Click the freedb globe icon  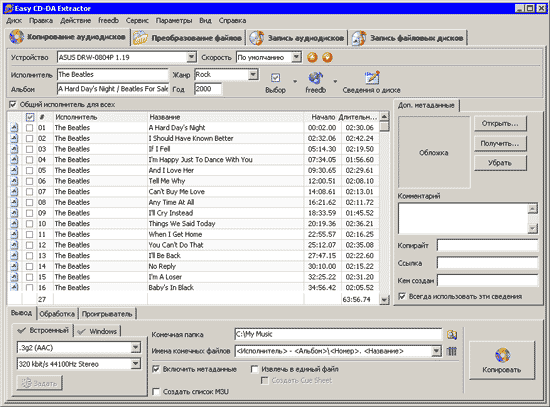coord(315,78)
